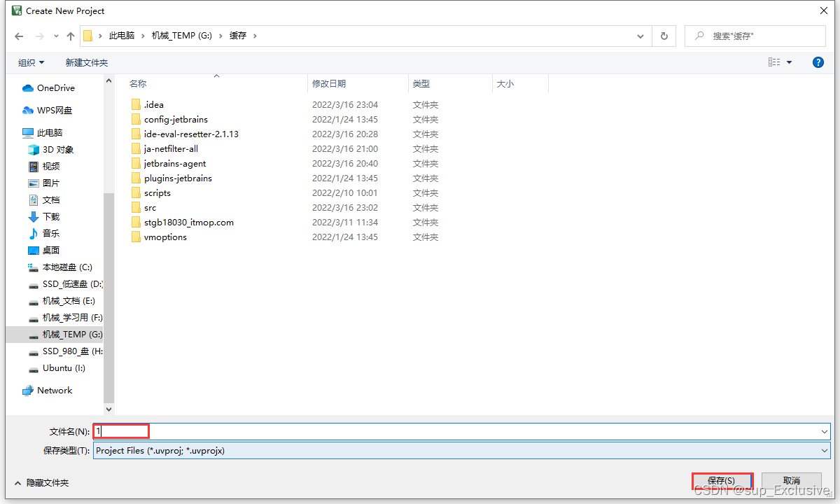Select the jetbrains-agent folder icon

pos(136,163)
